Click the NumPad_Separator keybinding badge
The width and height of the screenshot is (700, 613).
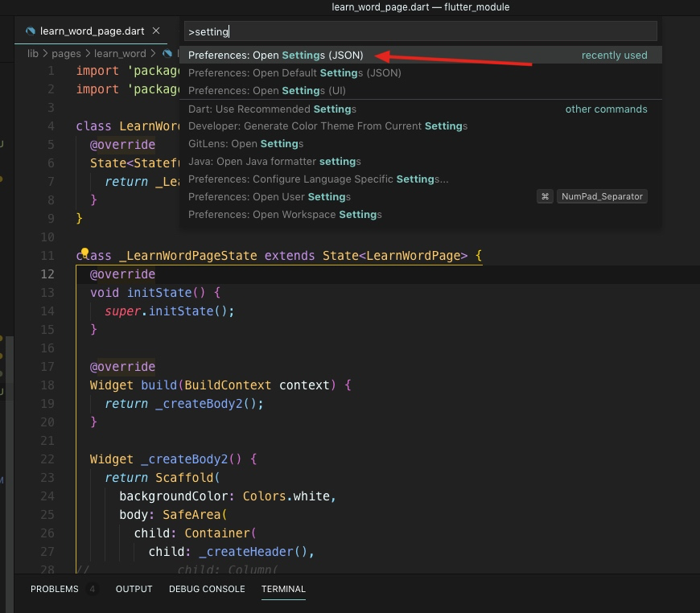point(602,197)
